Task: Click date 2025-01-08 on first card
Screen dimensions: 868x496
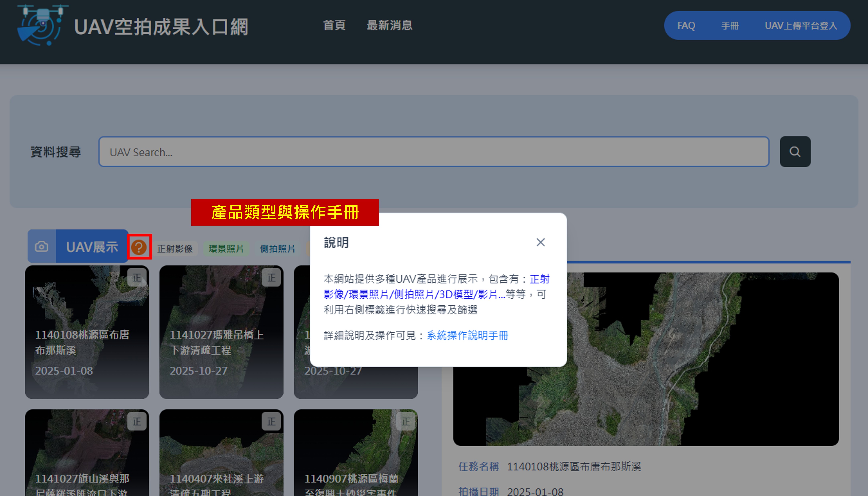Action: [64, 371]
